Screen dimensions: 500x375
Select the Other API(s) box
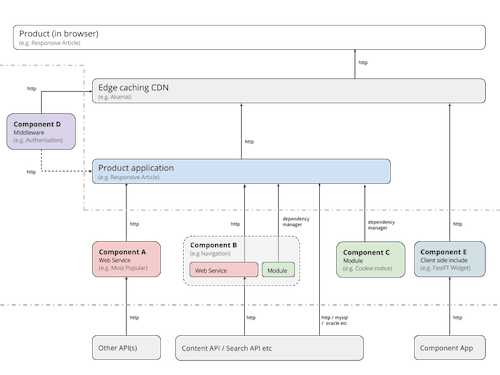[x=126, y=348]
